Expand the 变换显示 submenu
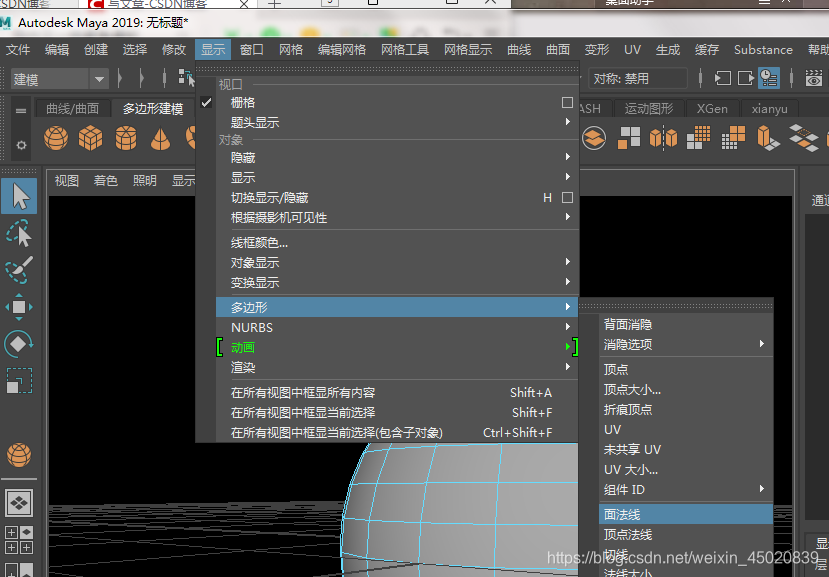Image resolution: width=829 pixels, height=577 pixels. coord(398,282)
